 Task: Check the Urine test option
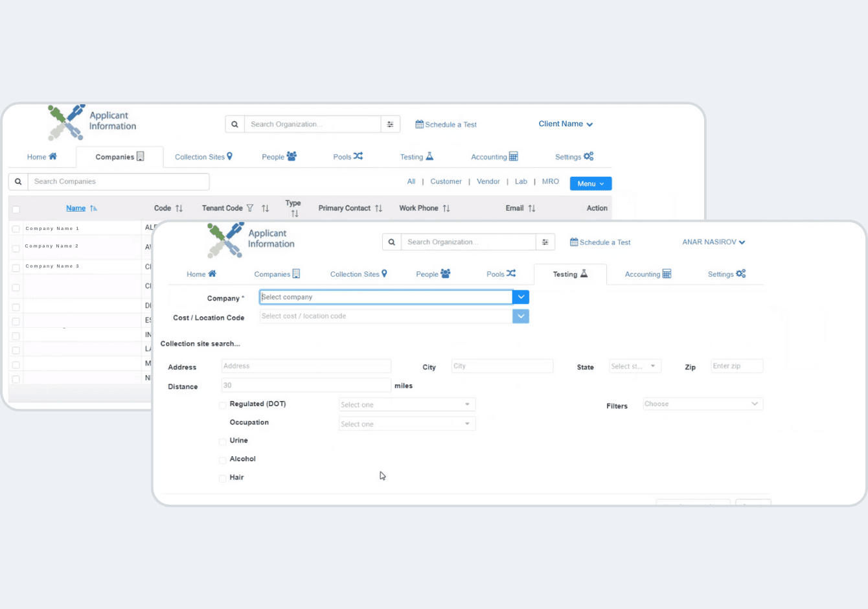(222, 441)
